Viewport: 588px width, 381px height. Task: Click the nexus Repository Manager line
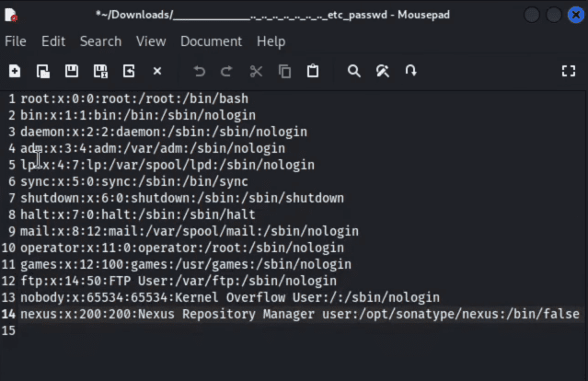[x=300, y=314]
